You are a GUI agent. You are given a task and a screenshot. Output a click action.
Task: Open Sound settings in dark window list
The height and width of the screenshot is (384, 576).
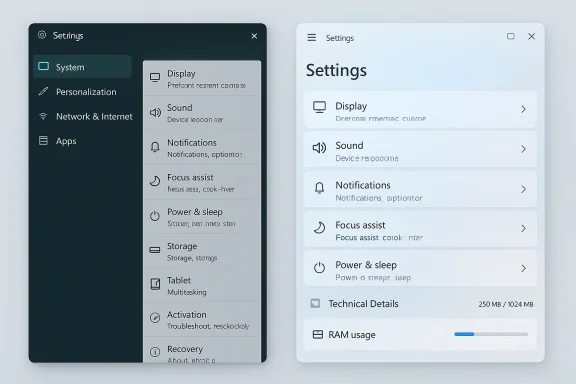point(202,113)
